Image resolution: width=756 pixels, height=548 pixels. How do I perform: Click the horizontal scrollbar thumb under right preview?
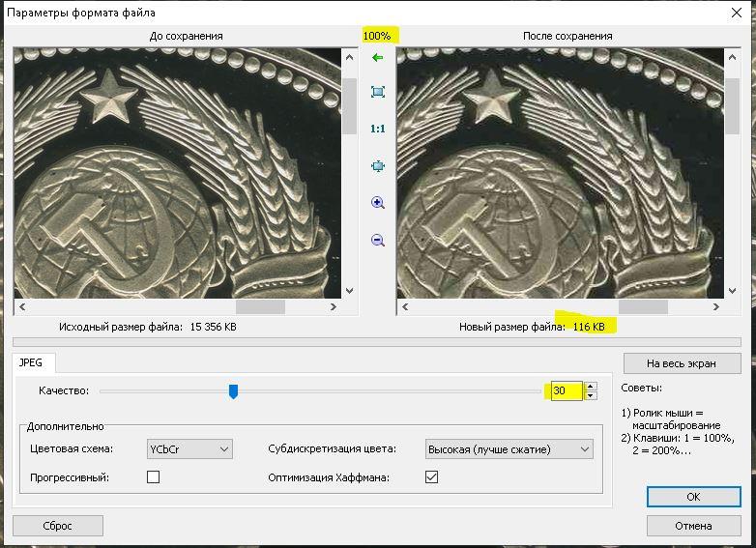click(x=643, y=307)
